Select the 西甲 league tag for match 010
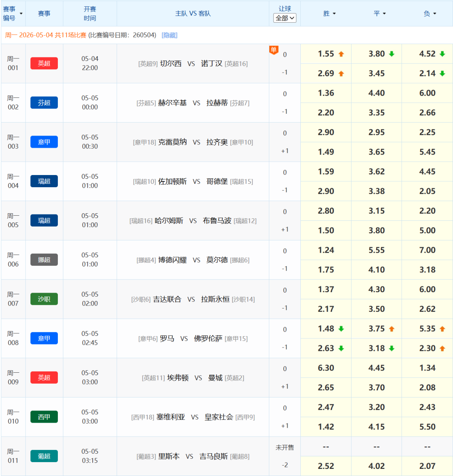This screenshot has width=453, height=476. click(44, 417)
